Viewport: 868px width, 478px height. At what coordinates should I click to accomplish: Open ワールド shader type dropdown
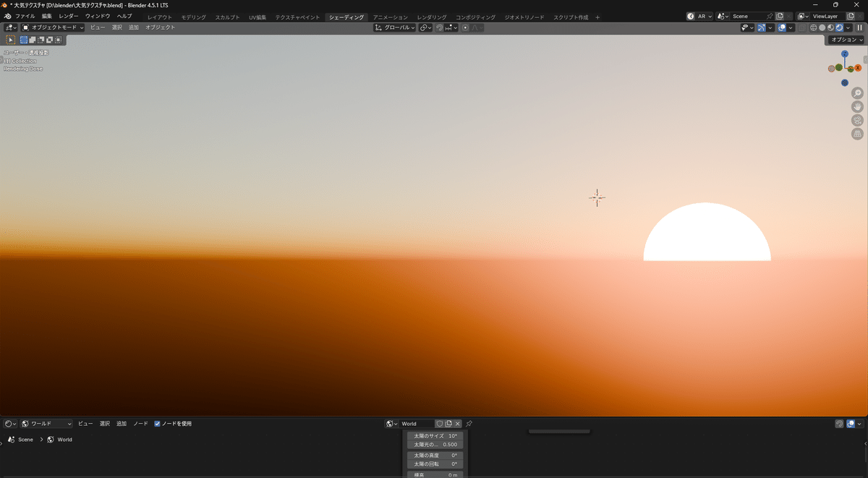(x=47, y=424)
